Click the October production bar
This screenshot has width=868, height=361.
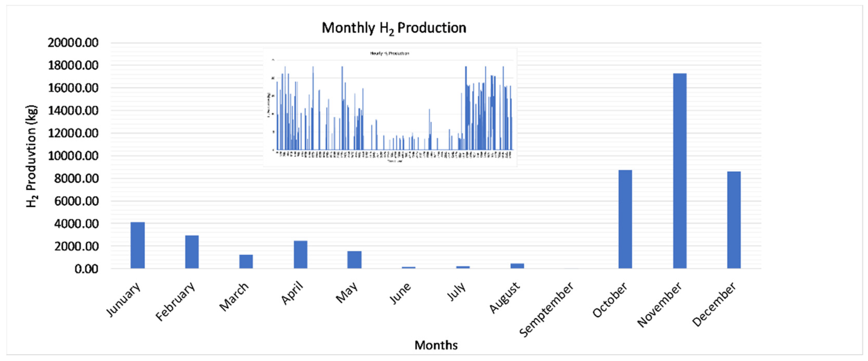(625, 219)
